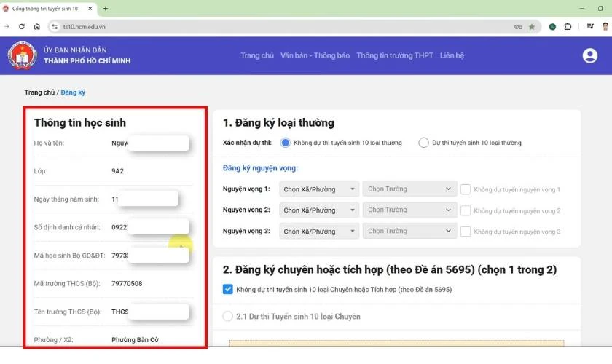Screen dimensions: 612x364
Task: Open the browser extensions puzzle icon
Action: click(568, 27)
